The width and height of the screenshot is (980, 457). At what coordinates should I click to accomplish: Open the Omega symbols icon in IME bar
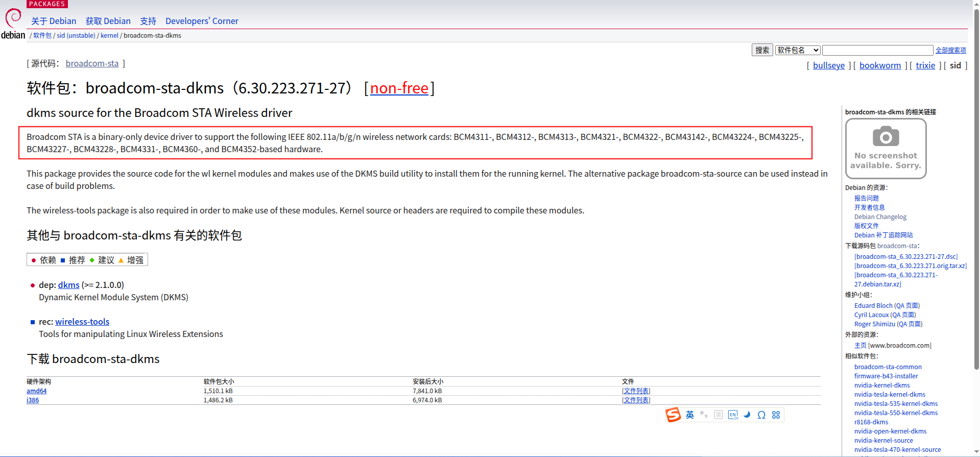(x=761, y=415)
